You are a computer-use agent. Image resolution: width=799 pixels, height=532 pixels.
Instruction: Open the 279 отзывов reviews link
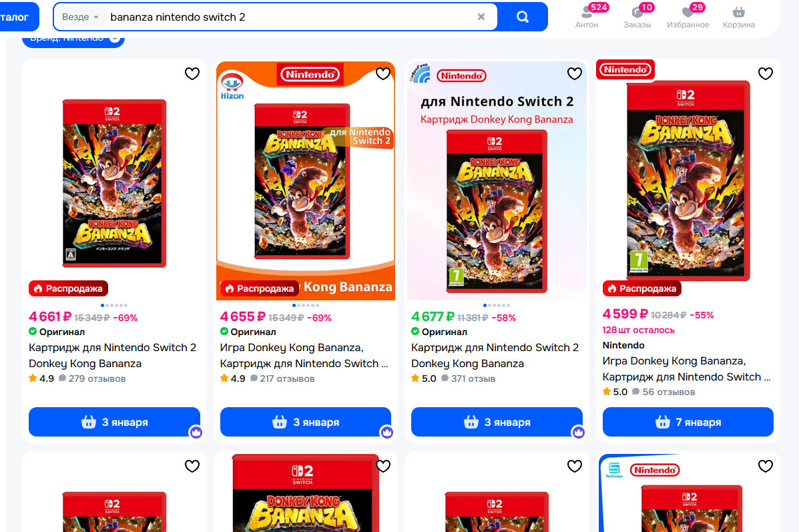(97, 378)
